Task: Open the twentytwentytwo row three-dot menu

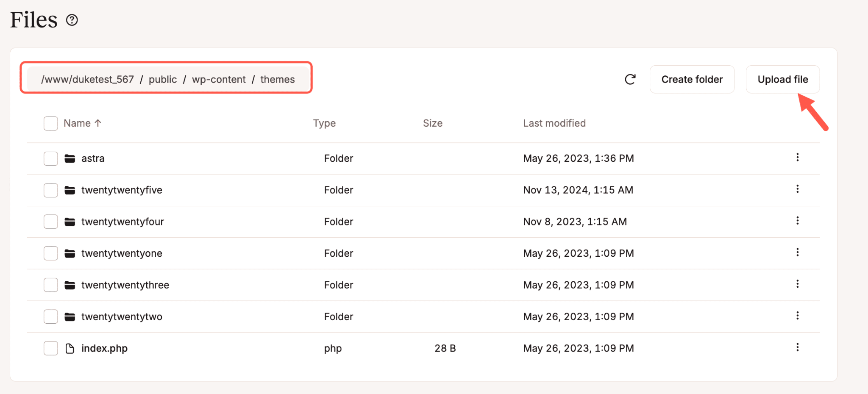Action: click(797, 315)
